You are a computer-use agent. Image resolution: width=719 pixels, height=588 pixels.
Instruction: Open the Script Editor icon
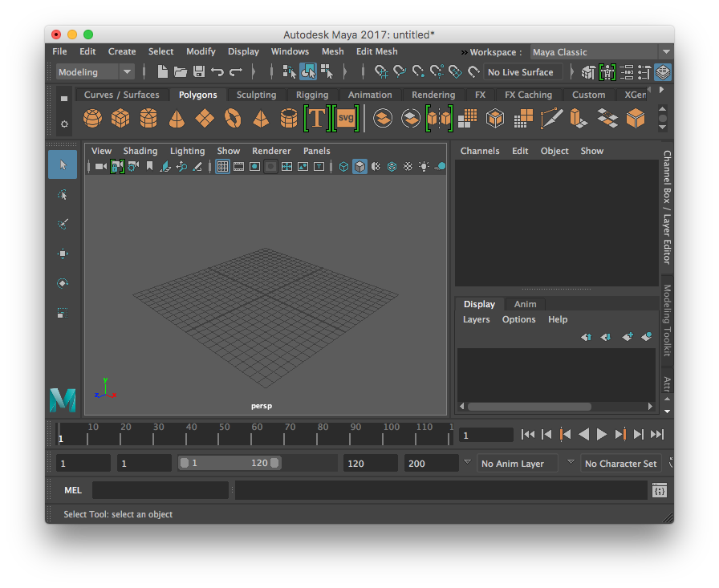pyautogui.click(x=660, y=490)
